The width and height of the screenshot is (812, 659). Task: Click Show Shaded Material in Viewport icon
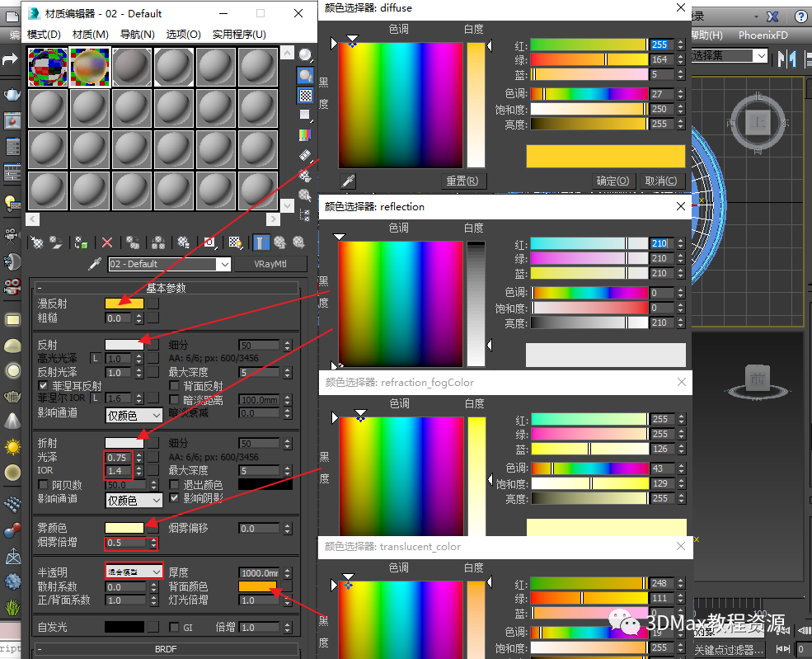tap(236, 242)
